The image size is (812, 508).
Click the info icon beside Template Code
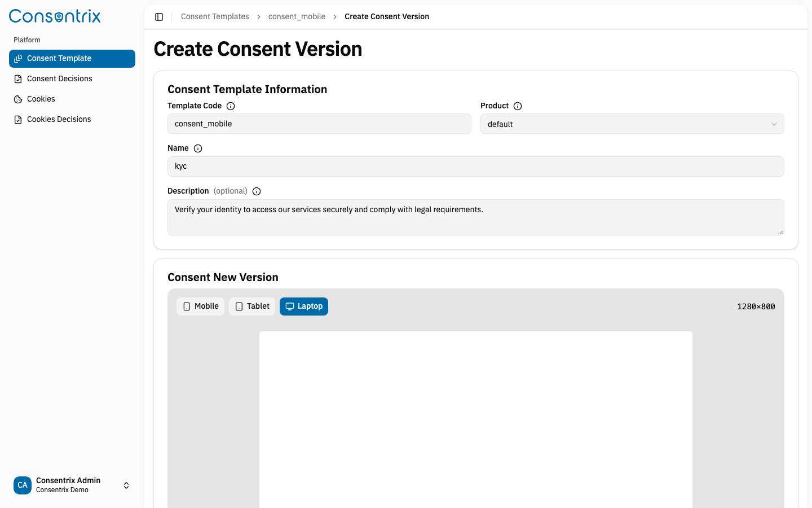pyautogui.click(x=231, y=106)
